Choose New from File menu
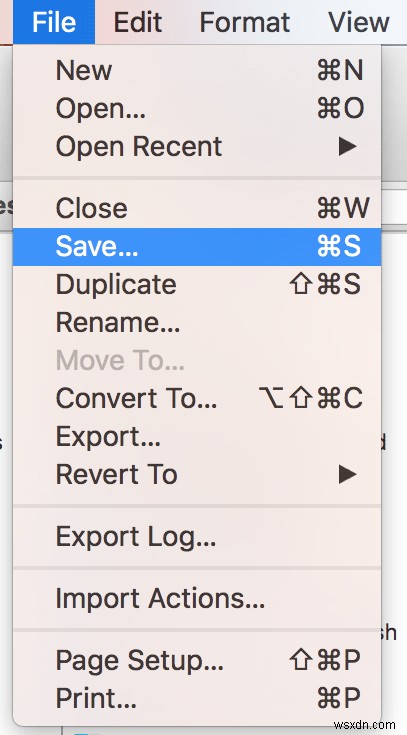Image resolution: width=407 pixels, height=735 pixels. (197, 71)
